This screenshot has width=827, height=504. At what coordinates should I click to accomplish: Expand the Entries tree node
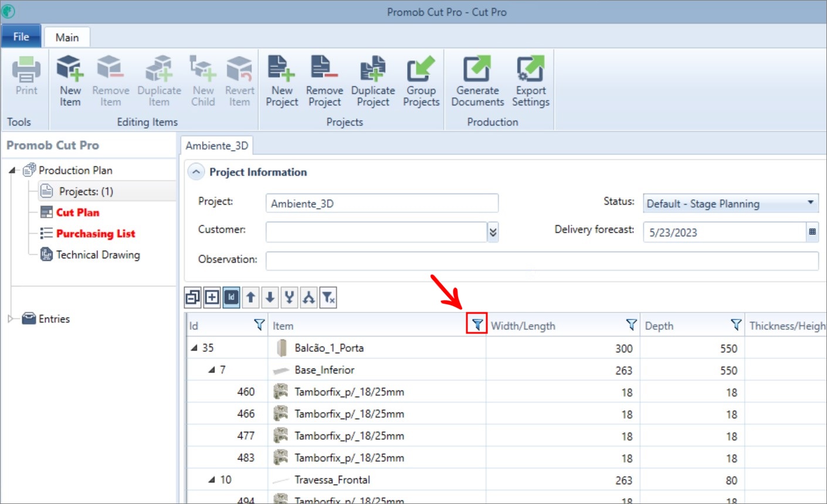click(11, 319)
